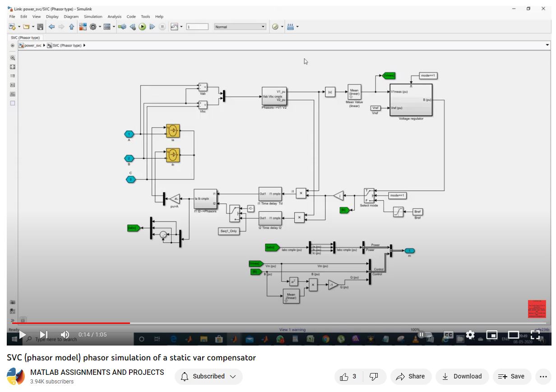Toggle closed captions on the video
Viewport: 556px width, 392px height.
pos(448,335)
